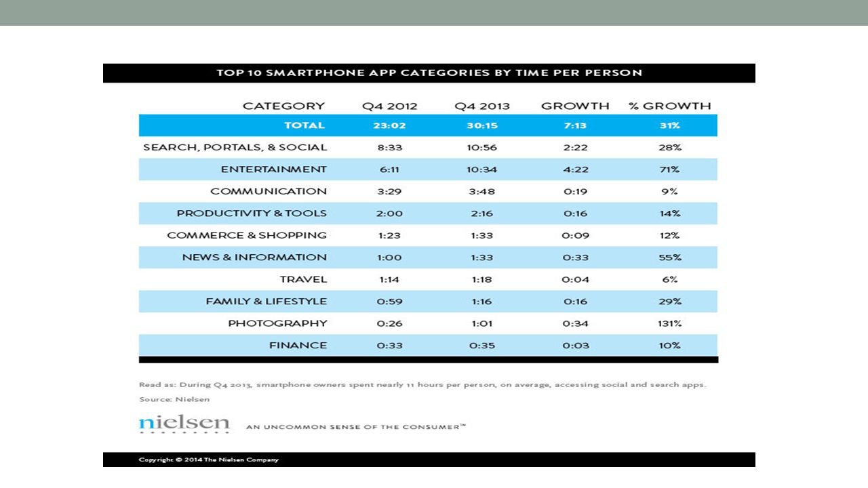Click the 12% cell

point(669,235)
